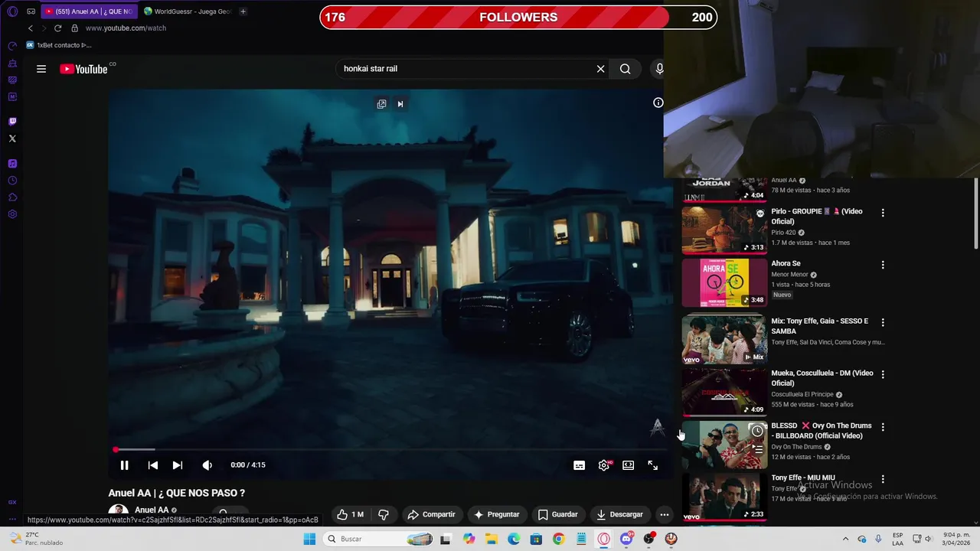Reload the current page
This screenshot has height=551, width=980.
pos(57,28)
